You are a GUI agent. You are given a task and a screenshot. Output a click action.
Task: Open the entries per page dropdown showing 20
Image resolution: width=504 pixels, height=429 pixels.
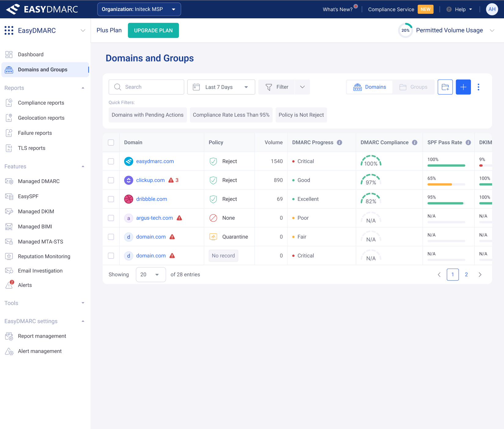tap(150, 275)
